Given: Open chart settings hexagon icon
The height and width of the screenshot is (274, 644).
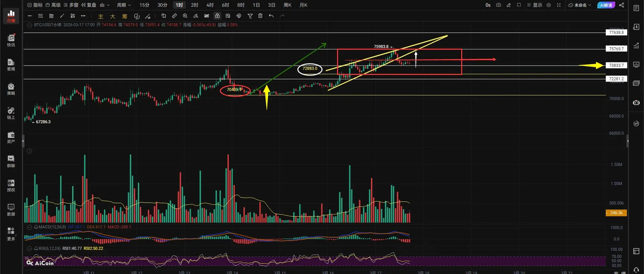Looking at the screenshot, I should click(x=549, y=5).
